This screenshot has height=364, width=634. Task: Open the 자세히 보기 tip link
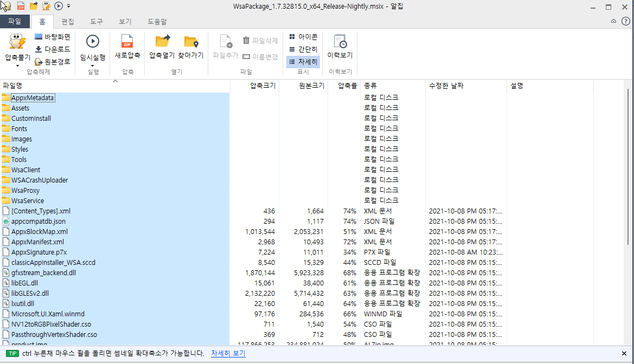[x=227, y=354]
